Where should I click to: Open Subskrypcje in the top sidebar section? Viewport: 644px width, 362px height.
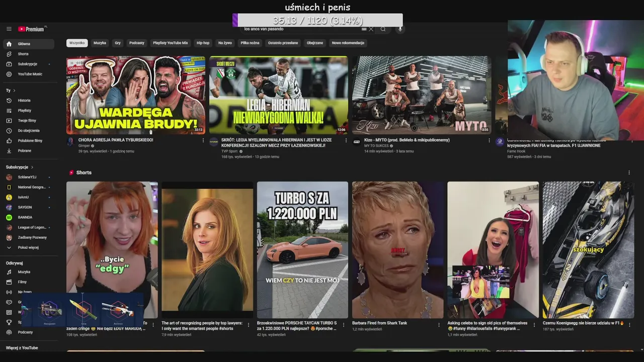click(x=29, y=64)
